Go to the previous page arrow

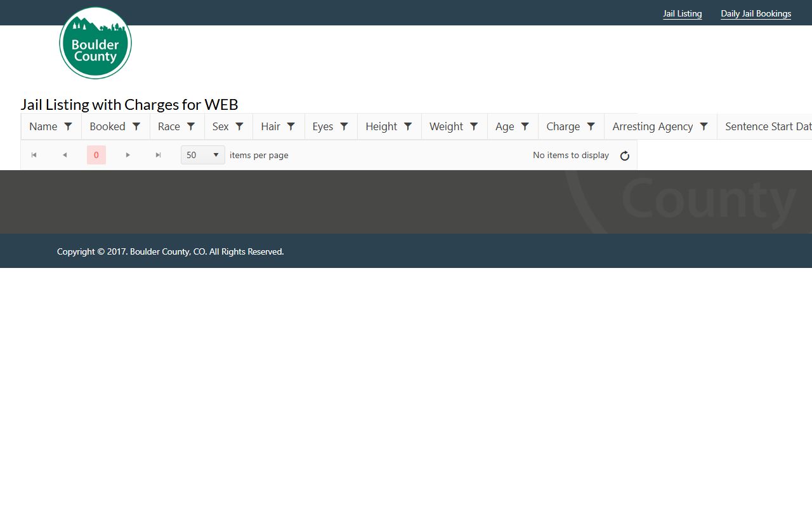pyautogui.click(x=65, y=155)
